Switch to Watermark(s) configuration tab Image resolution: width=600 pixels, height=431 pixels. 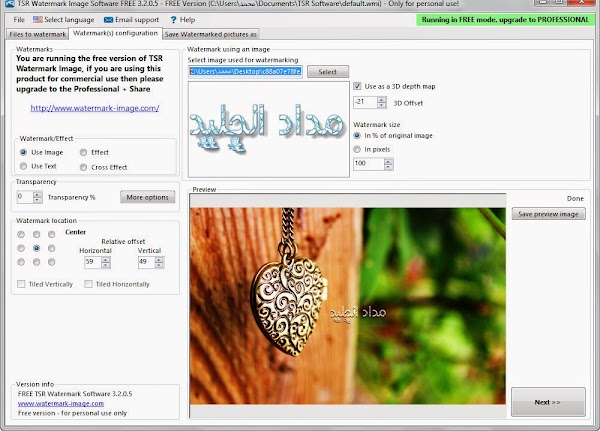point(115,33)
